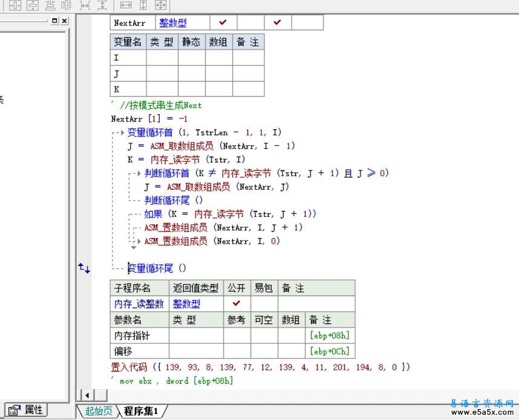The width and height of the screenshot is (519, 420).
Task: Select the variable name cell J
Action: [128, 73]
